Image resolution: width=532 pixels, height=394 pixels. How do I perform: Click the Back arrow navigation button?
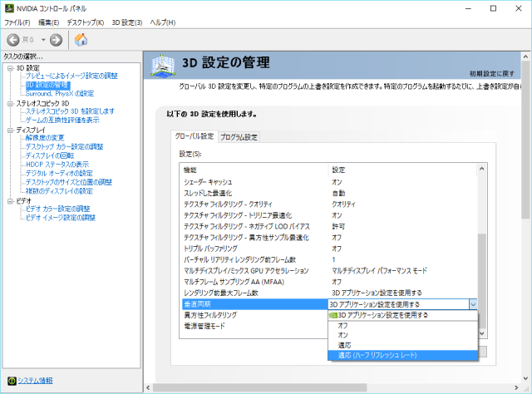(14, 39)
